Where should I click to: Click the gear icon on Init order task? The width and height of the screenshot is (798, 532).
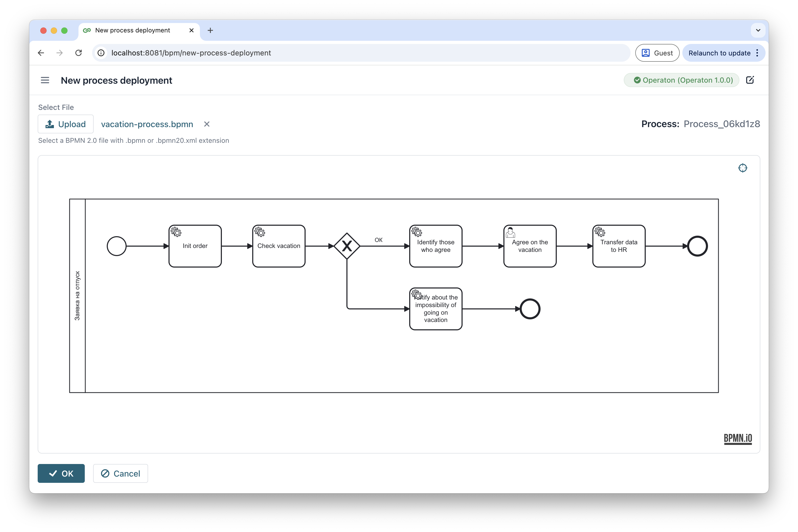tap(176, 232)
